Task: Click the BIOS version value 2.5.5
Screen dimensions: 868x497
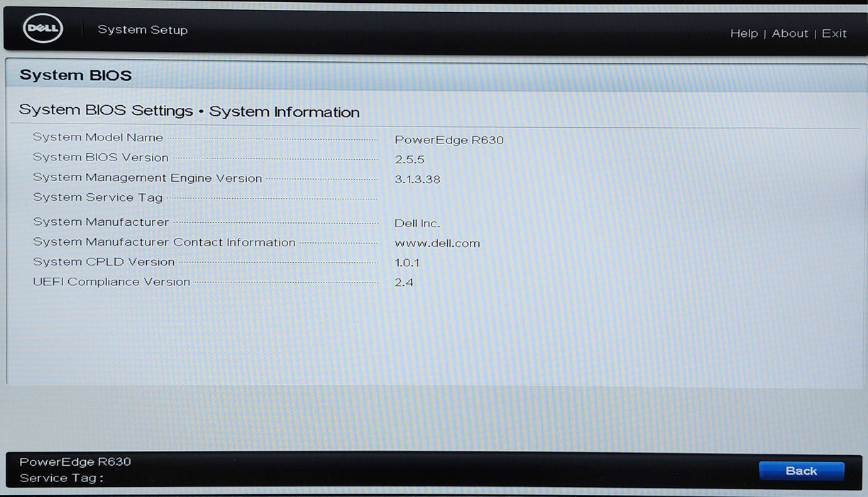Action: 410,160
